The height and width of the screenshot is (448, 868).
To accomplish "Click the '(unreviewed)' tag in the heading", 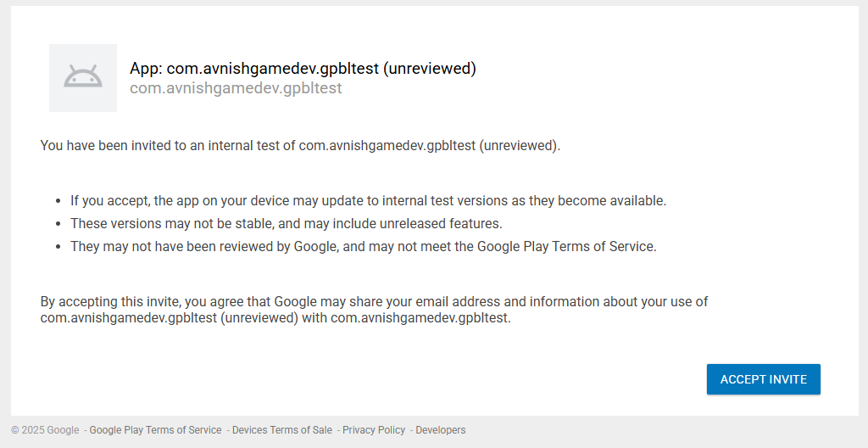I will click(x=430, y=69).
